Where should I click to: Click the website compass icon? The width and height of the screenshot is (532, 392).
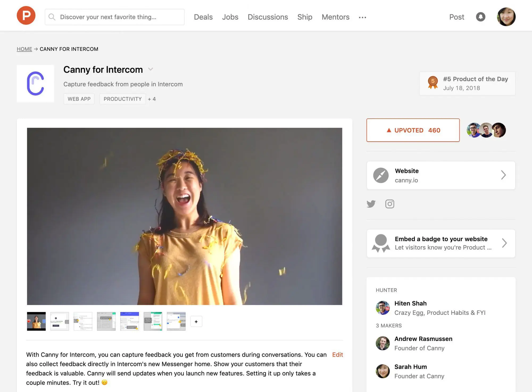coord(381,175)
